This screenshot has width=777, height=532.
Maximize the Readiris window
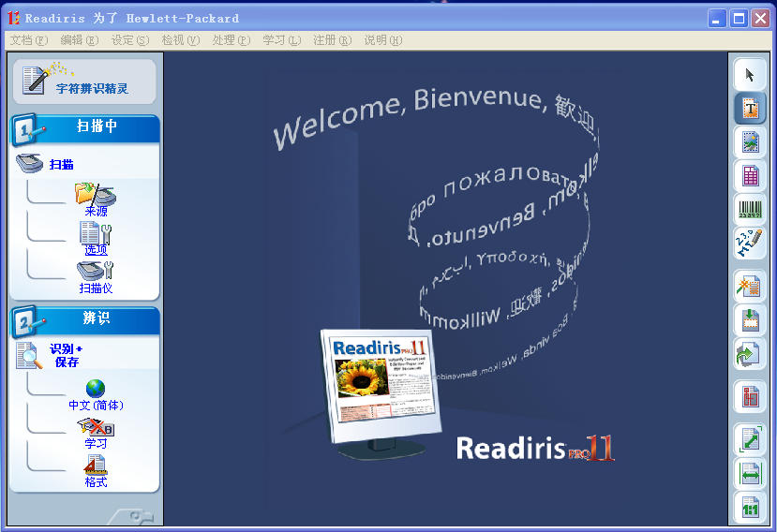(x=739, y=19)
